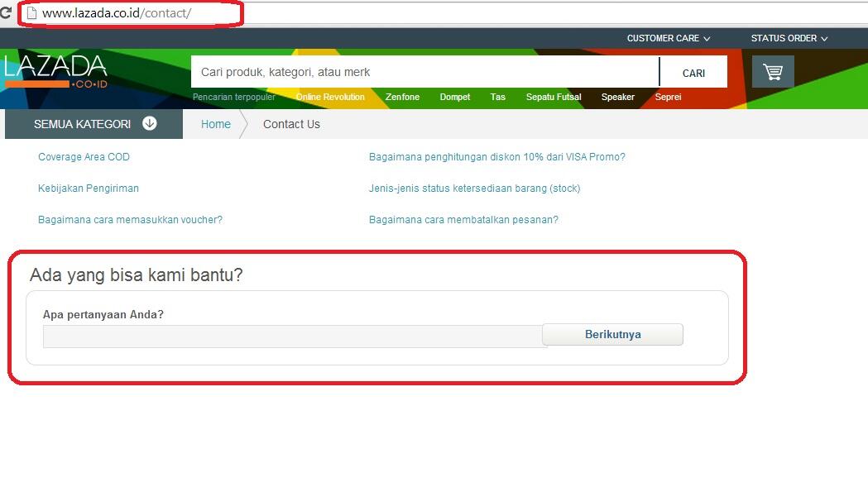This screenshot has width=868, height=487.
Task: Focus the product search field
Action: click(x=425, y=72)
